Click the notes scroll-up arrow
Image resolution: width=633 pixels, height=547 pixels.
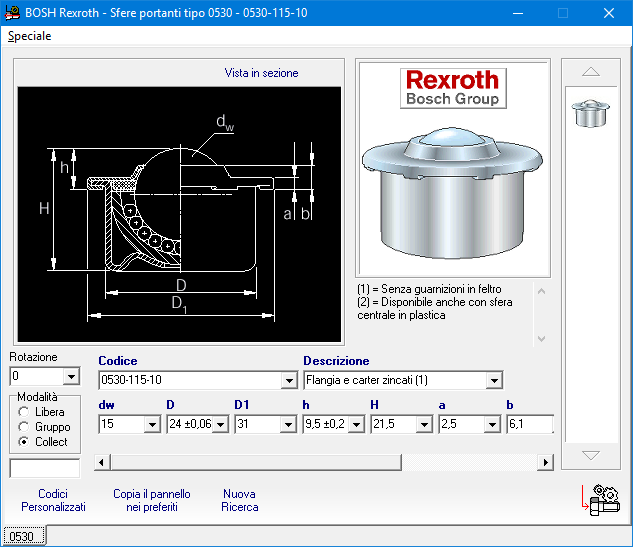coord(541,291)
